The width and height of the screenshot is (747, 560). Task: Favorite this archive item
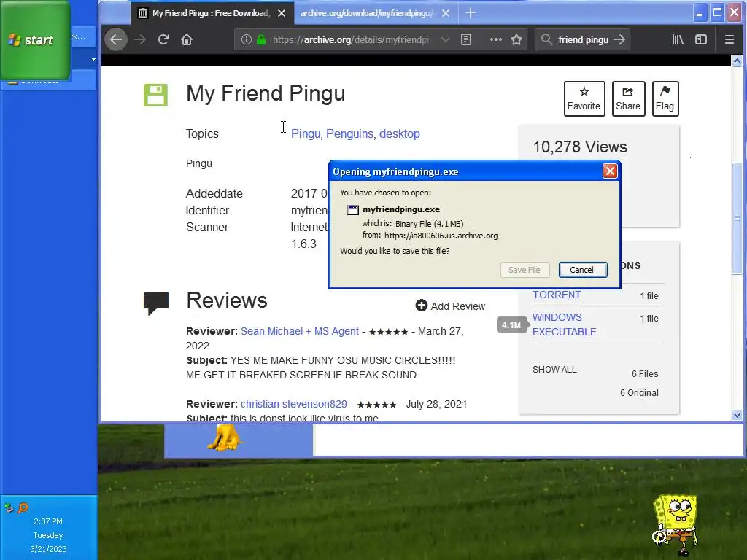[584, 98]
